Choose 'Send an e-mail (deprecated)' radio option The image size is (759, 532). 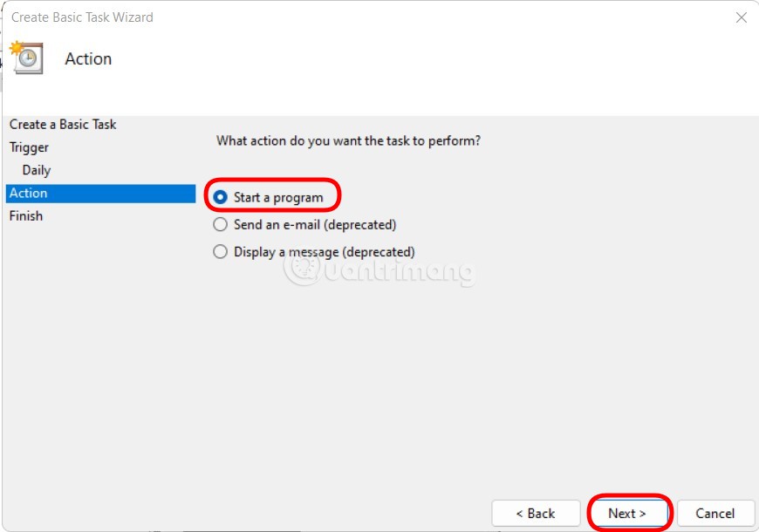tap(221, 225)
